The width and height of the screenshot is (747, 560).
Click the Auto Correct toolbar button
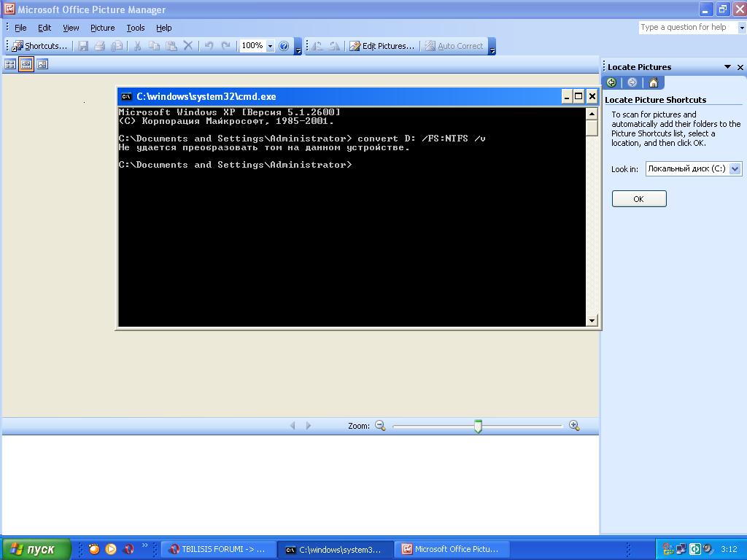click(454, 46)
